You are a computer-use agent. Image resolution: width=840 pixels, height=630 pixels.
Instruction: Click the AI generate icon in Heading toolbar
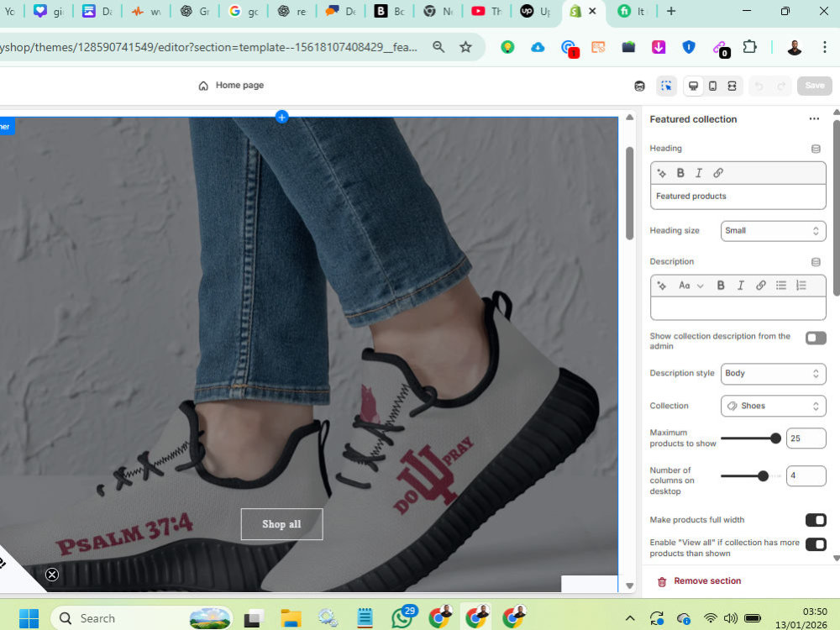[662, 173]
